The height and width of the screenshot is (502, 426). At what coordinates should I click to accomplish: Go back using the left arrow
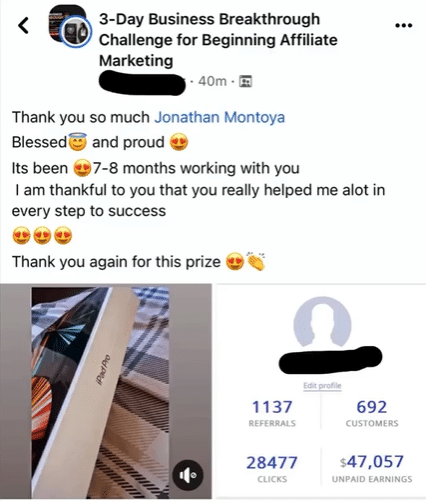coord(23,25)
